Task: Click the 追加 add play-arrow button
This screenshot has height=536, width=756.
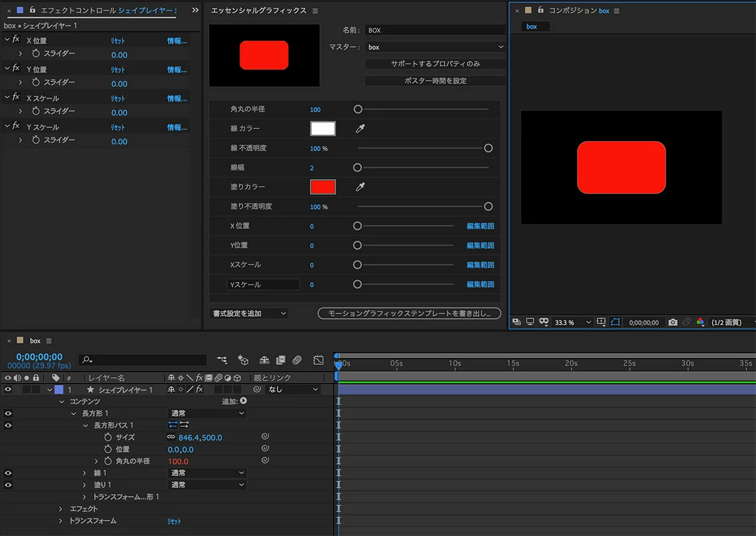Action: point(243,401)
